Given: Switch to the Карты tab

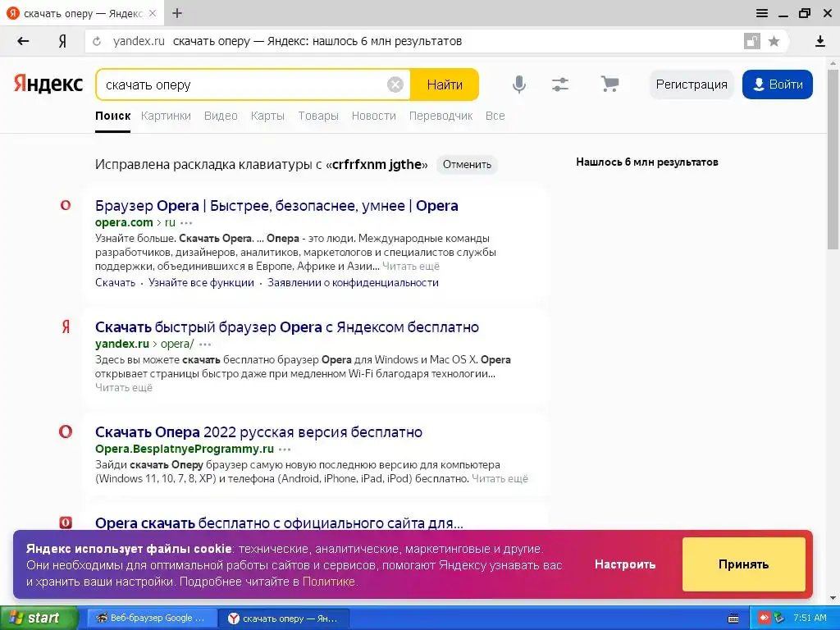Looking at the screenshot, I should pyautogui.click(x=267, y=116).
